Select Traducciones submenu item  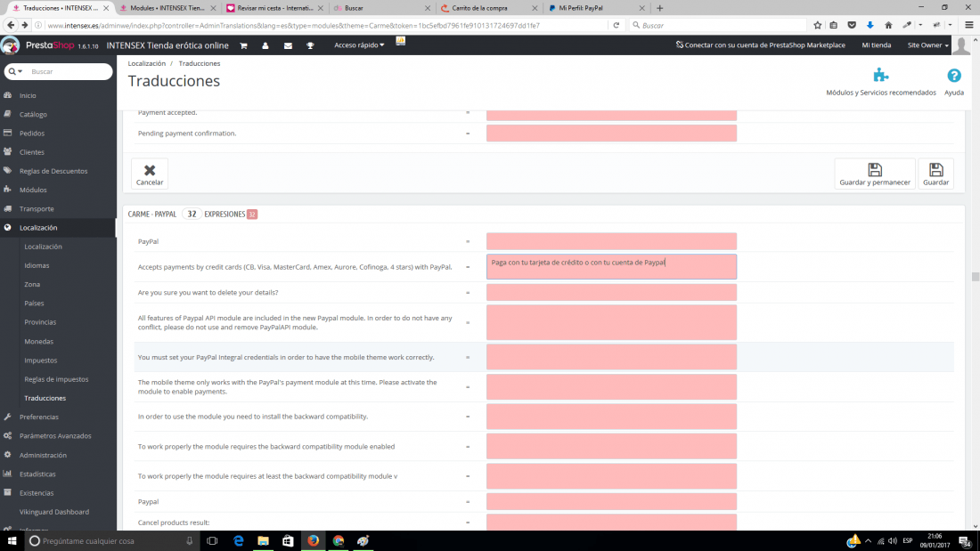point(45,398)
